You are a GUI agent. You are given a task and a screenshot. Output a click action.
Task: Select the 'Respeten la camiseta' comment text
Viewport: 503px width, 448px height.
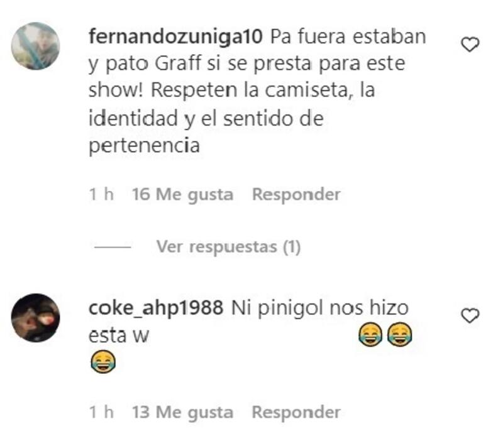[x=249, y=90]
